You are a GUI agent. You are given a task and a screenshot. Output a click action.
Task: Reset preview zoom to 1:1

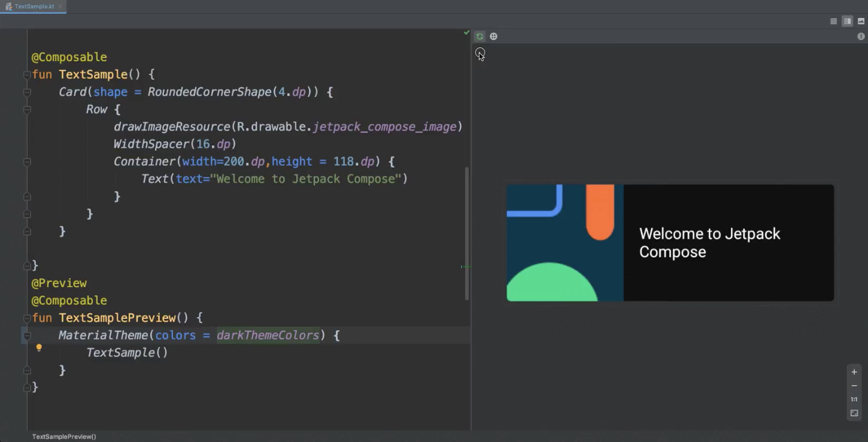coord(854,399)
